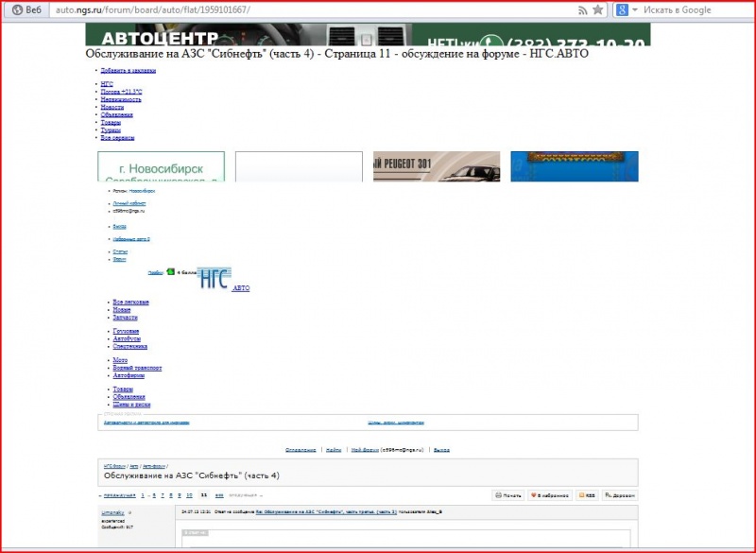Open the Недвижимость link in top menu
Screen dimensions: 756x553
[x=121, y=99]
